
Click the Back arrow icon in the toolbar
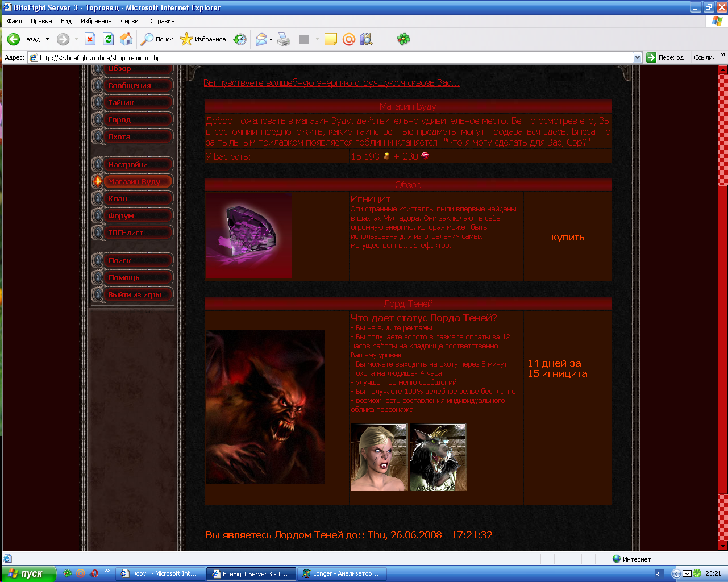pos(14,39)
